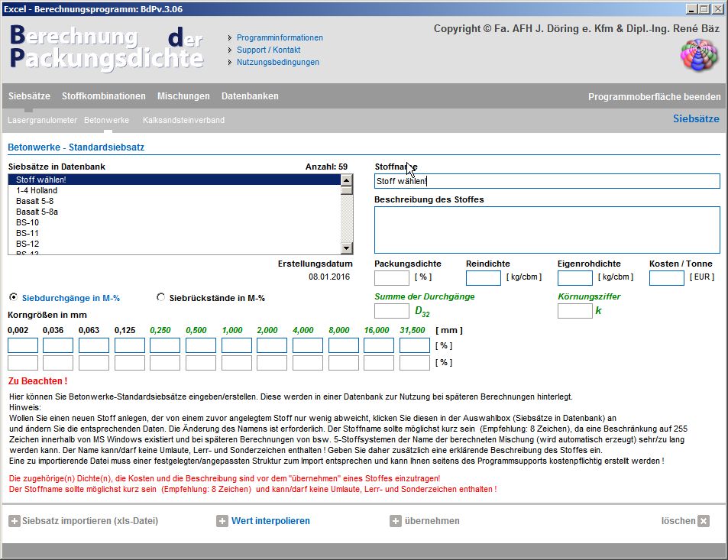This screenshot has height=560, width=728.
Task: Click the X icon next to löschen
Action: tap(704, 521)
